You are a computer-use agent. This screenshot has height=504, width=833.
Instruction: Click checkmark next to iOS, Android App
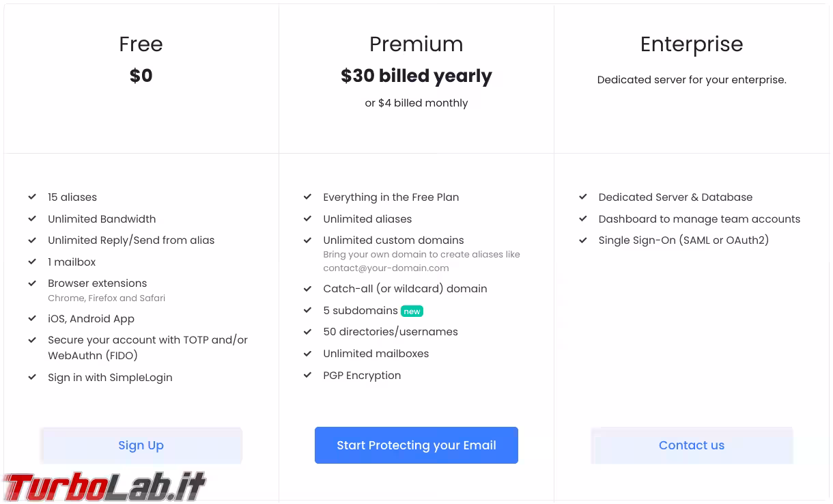click(32, 318)
